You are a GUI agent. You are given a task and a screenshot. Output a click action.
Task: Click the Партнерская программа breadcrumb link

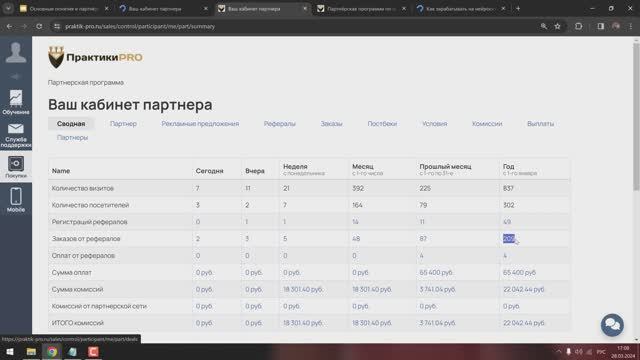click(86, 82)
